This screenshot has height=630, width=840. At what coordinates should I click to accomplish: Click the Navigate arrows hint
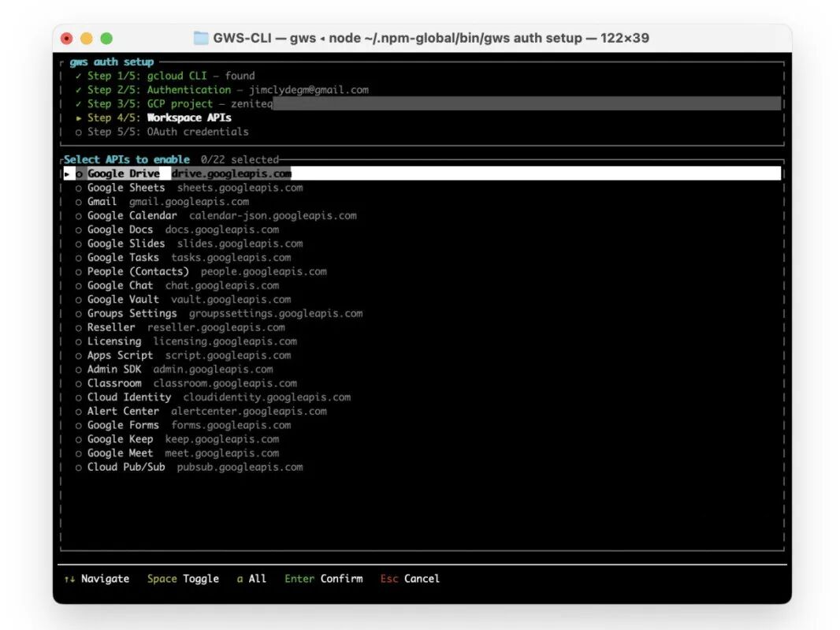pos(96,579)
